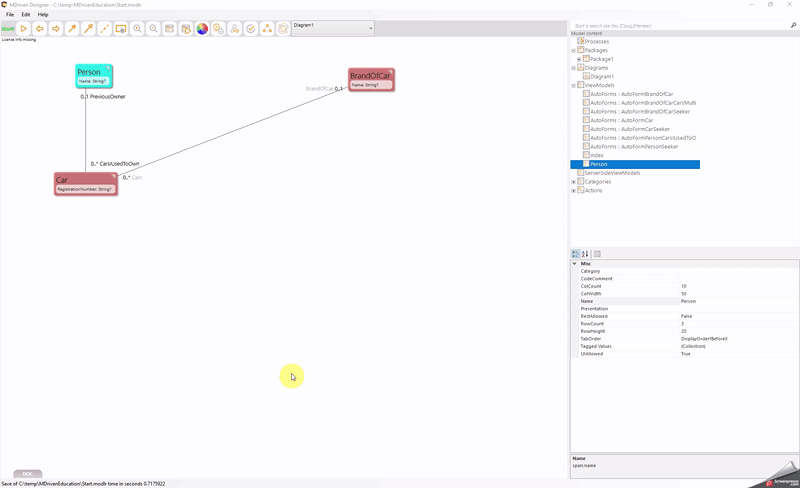Click the zoom in magnifier icon
This screenshot has height=488, width=800.
[137, 29]
